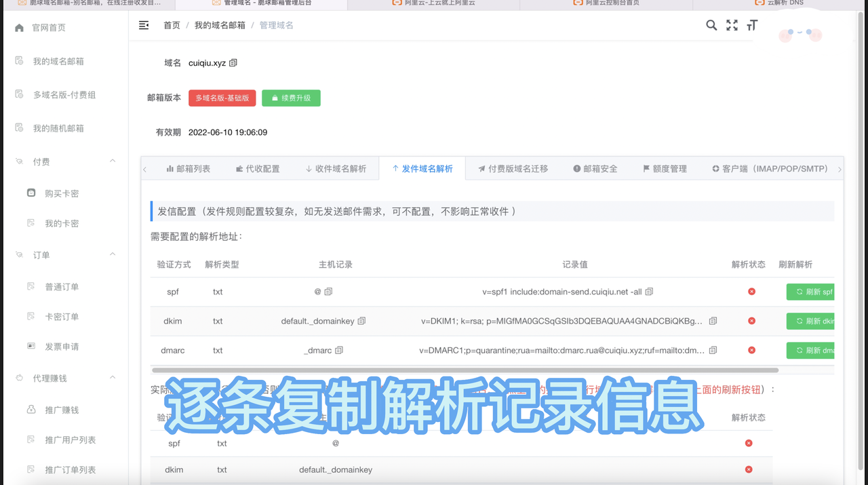Copy the DMARC record value icon
The image size is (868, 485).
pos(713,351)
